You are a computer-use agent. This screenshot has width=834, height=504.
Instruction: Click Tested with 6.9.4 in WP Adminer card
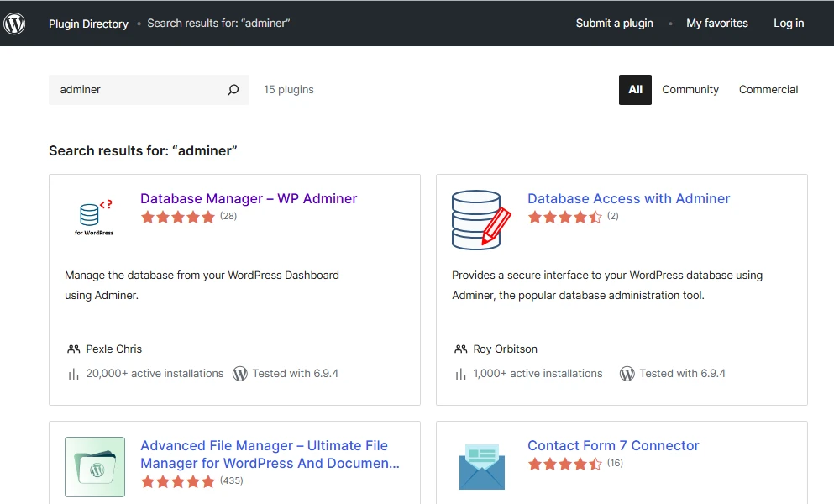[295, 374]
